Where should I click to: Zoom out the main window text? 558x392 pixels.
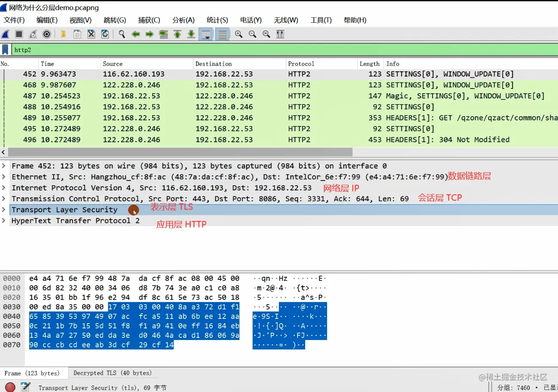[252, 34]
